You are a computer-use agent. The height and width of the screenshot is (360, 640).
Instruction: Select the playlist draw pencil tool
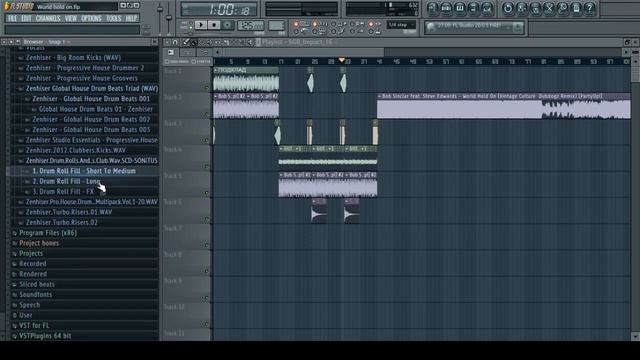click(186, 42)
